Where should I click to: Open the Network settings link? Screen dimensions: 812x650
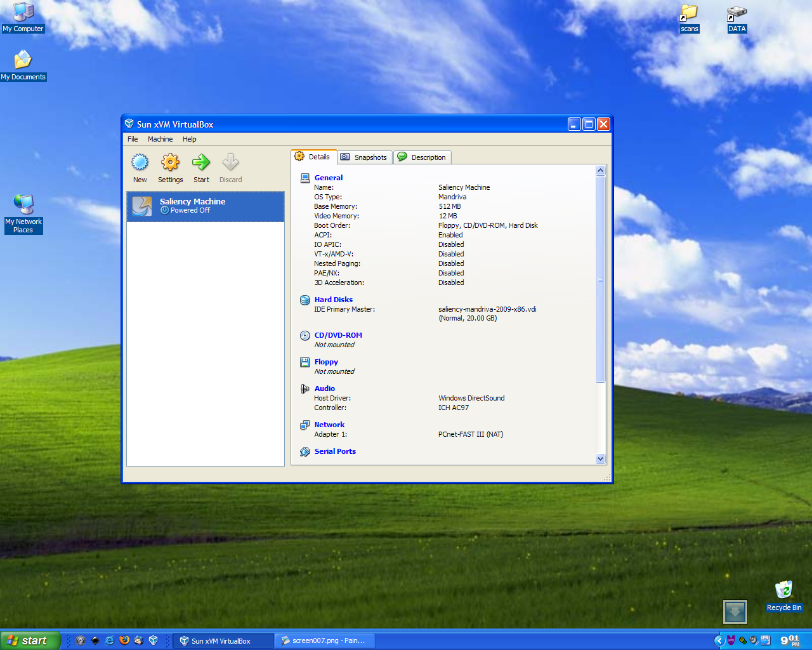329,425
